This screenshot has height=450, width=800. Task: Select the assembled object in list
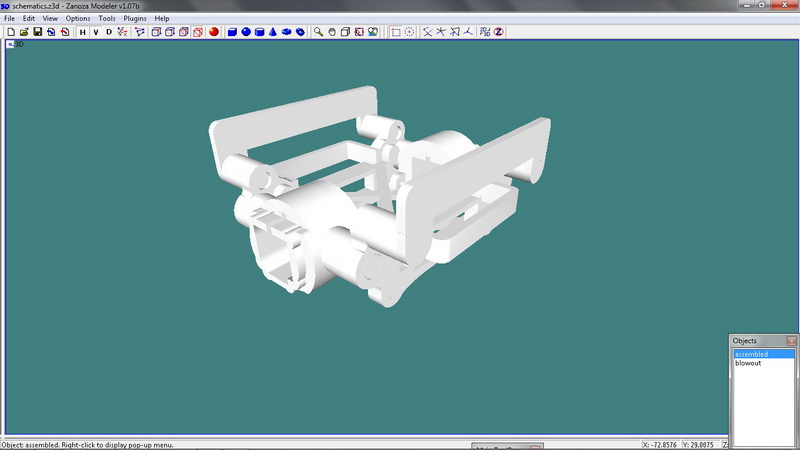pyautogui.click(x=751, y=354)
